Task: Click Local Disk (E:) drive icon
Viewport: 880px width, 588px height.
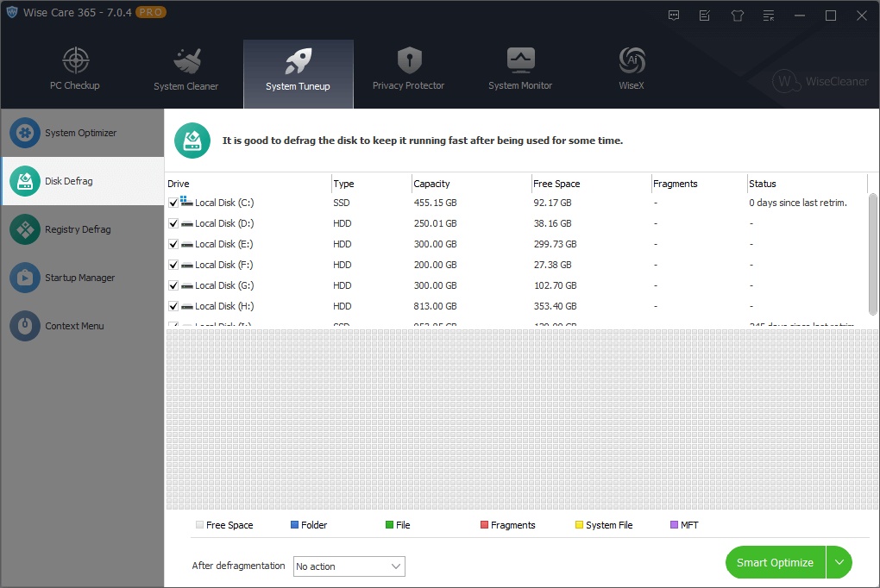Action: coord(187,245)
